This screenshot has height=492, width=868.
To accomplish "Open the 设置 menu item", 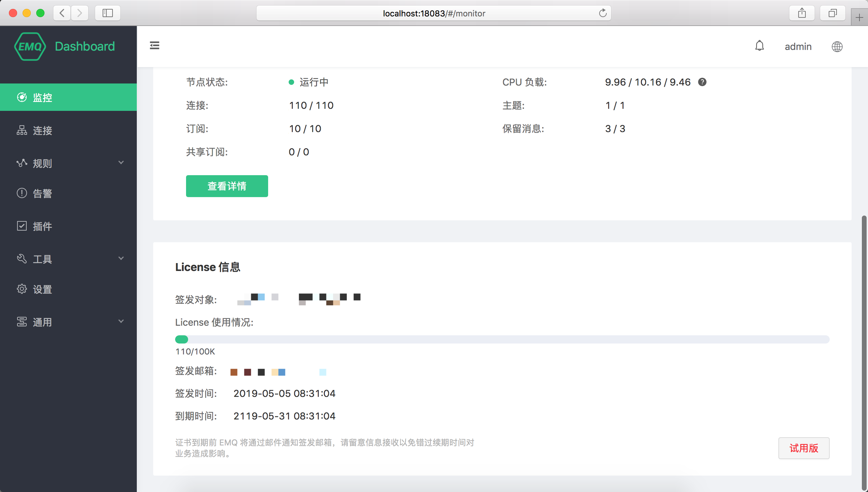I will tap(68, 289).
